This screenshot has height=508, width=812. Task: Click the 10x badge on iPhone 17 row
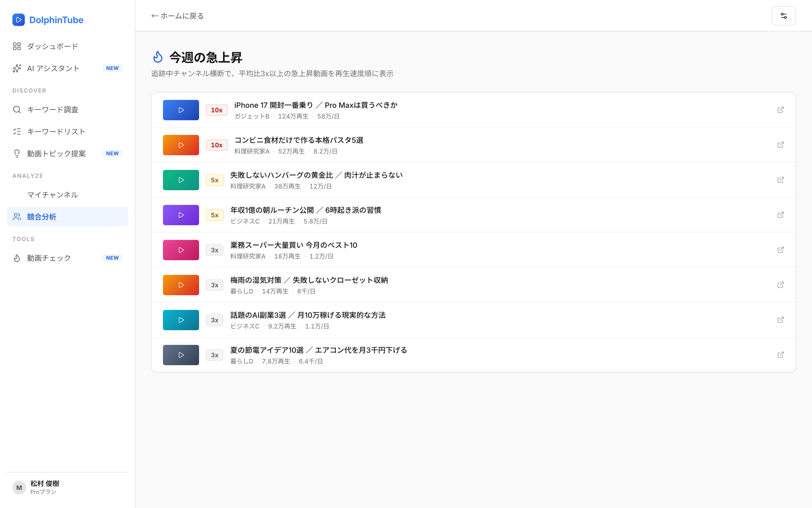click(217, 110)
